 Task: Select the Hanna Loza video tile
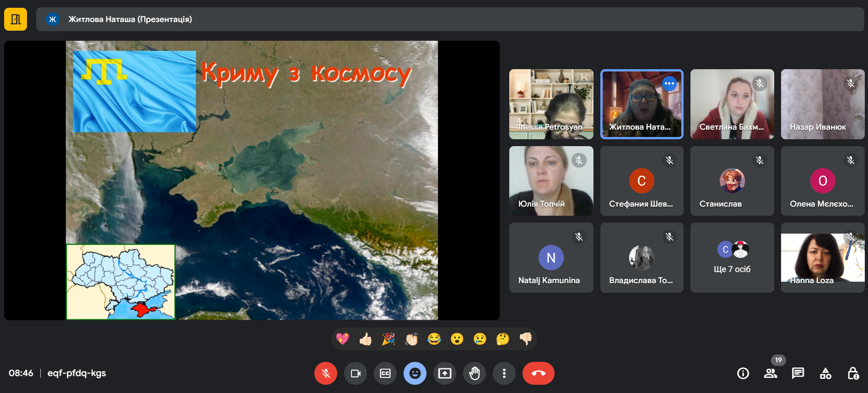click(x=822, y=258)
